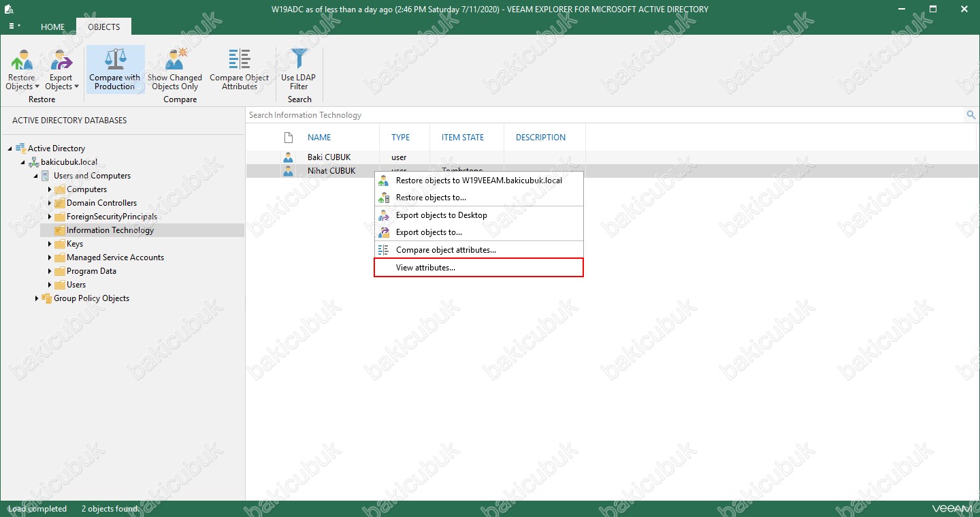Image resolution: width=980 pixels, height=517 pixels.
Task: Click the Managed Service Accounts folder icon
Action: tap(59, 257)
